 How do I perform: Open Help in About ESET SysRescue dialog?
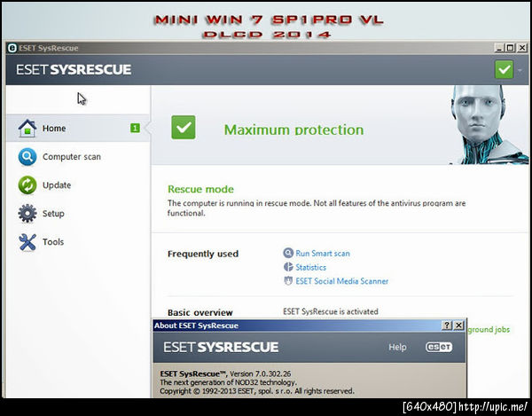click(x=397, y=347)
